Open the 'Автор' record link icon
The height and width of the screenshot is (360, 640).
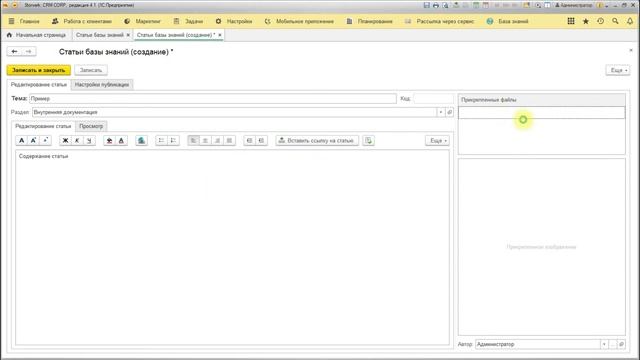[621, 344]
